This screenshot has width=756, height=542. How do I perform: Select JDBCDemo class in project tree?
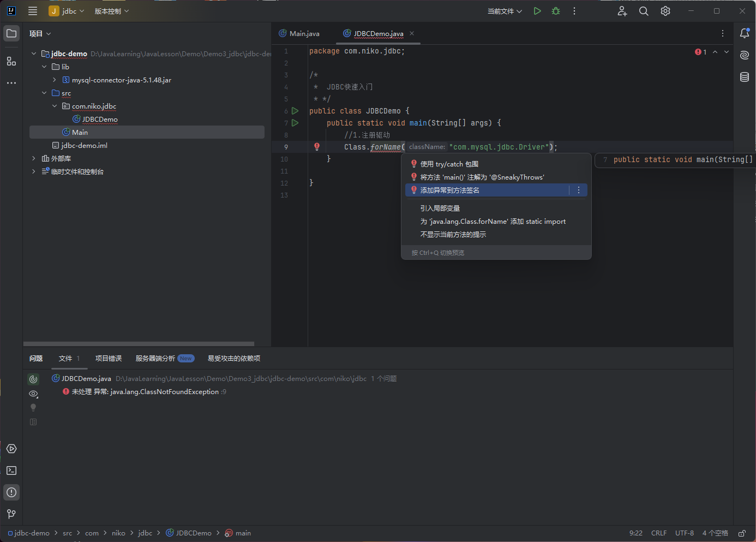[x=100, y=119]
